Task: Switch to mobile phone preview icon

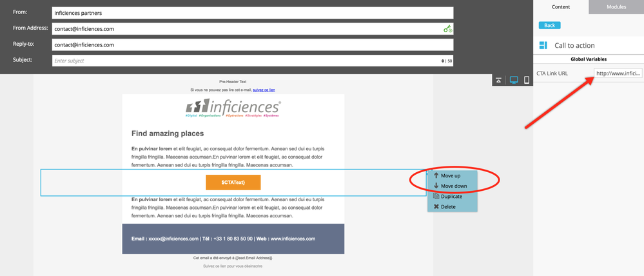Action: coord(527,80)
